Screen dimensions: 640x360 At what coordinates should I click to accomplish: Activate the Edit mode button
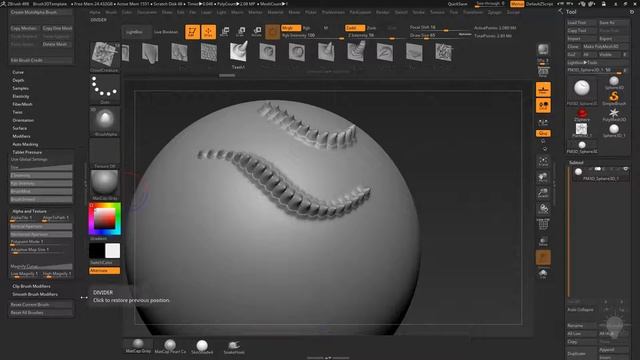point(192,32)
